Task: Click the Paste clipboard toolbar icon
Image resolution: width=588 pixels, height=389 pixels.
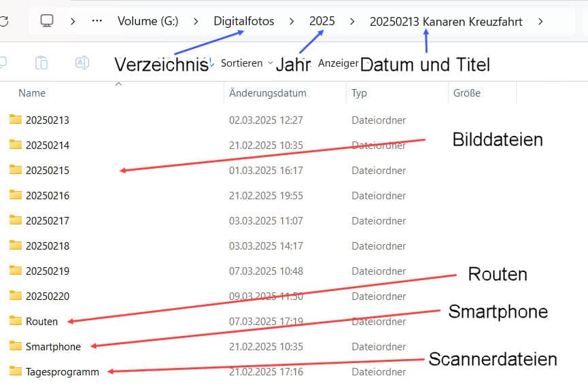Action: (41, 63)
